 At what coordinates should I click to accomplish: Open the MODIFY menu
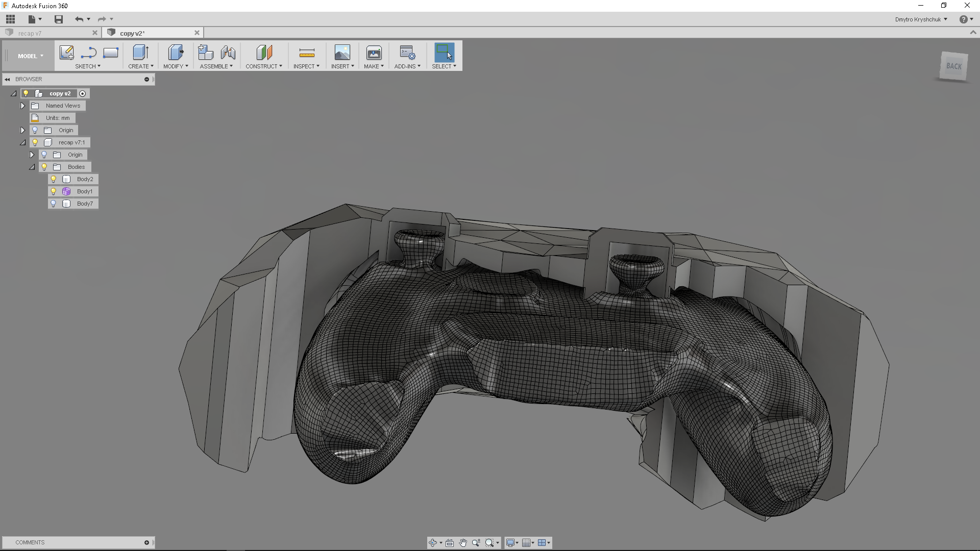click(x=176, y=66)
